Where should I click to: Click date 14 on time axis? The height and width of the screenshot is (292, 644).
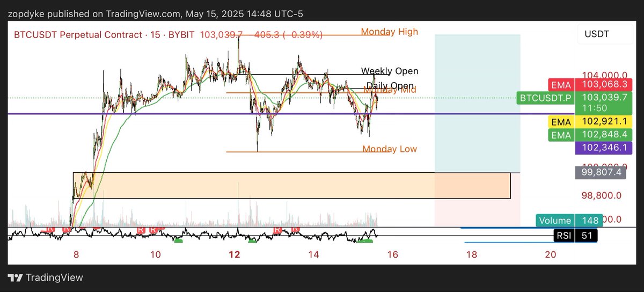tap(313, 255)
